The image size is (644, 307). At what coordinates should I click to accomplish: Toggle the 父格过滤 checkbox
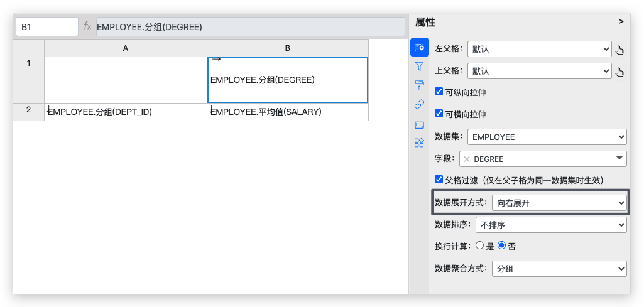tap(439, 180)
